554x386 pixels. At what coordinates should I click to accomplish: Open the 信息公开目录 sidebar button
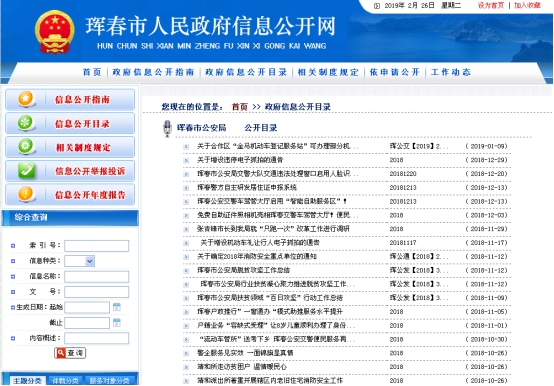pos(70,123)
